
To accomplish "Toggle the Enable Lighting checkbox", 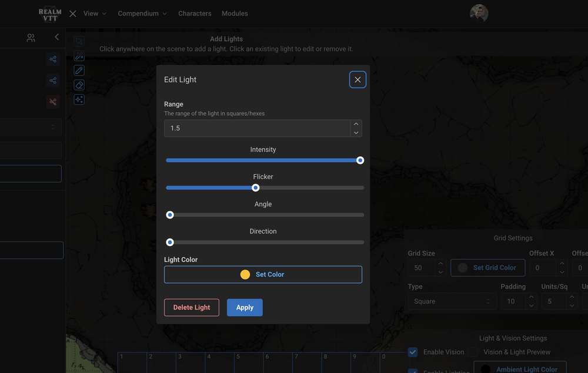I will pos(413,371).
